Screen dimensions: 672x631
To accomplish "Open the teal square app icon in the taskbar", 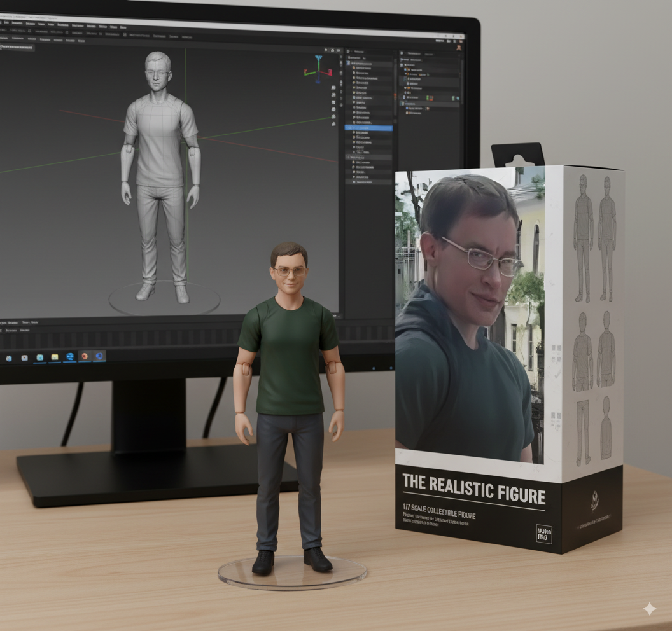I will click(39, 357).
